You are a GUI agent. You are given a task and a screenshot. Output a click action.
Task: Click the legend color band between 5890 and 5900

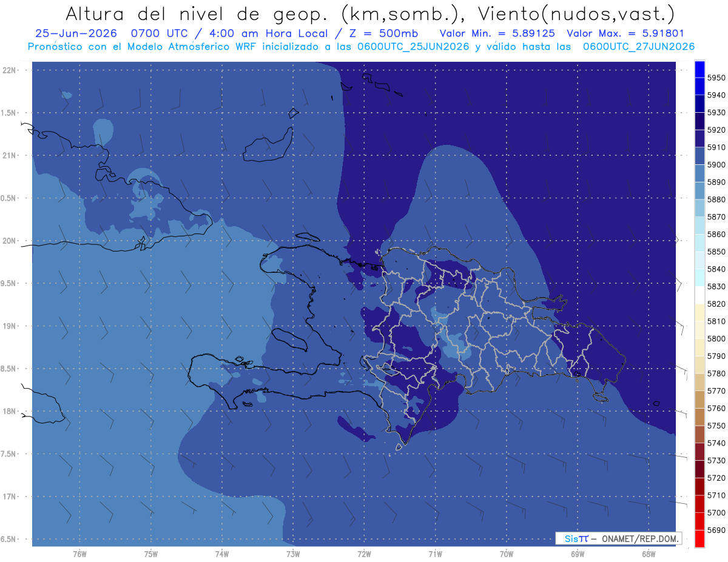(699, 173)
